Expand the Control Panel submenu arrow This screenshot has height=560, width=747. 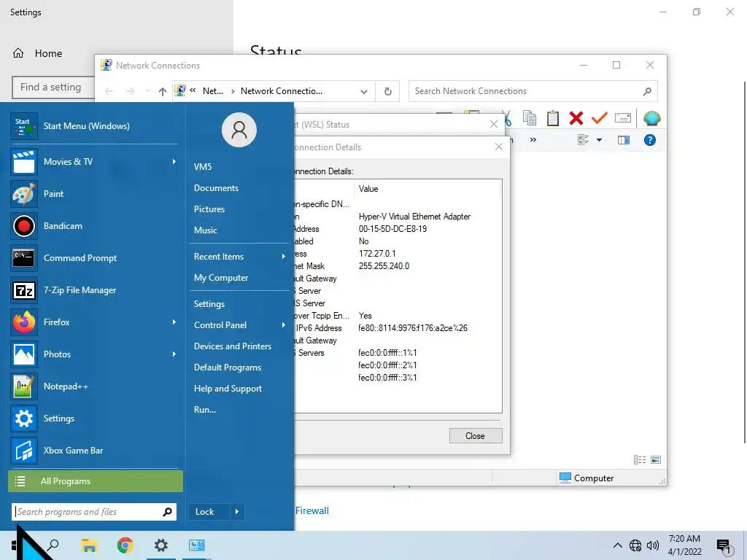click(284, 324)
